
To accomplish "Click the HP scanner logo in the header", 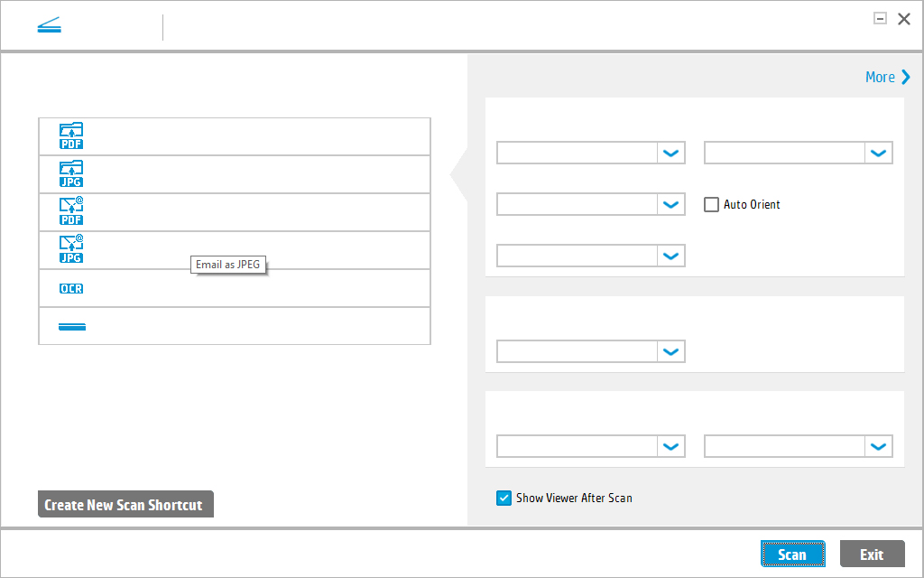I will click(x=50, y=24).
